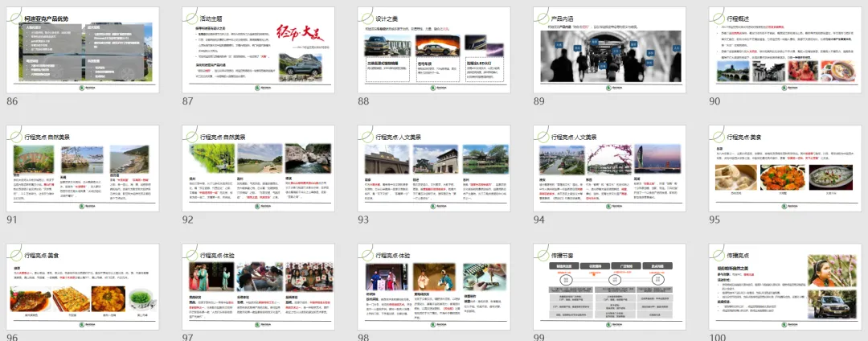
Task: Click the slide number label 93
Action: point(364,220)
